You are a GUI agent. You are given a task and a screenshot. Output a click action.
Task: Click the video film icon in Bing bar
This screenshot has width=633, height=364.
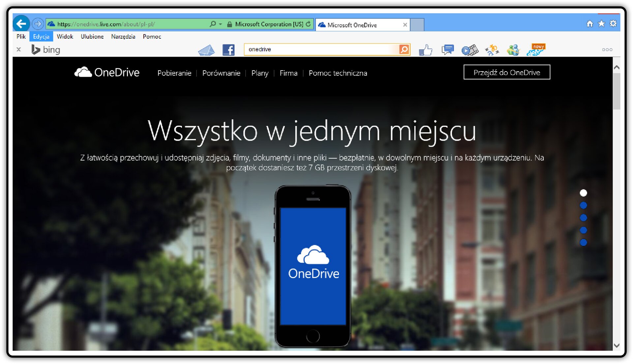pyautogui.click(x=470, y=50)
